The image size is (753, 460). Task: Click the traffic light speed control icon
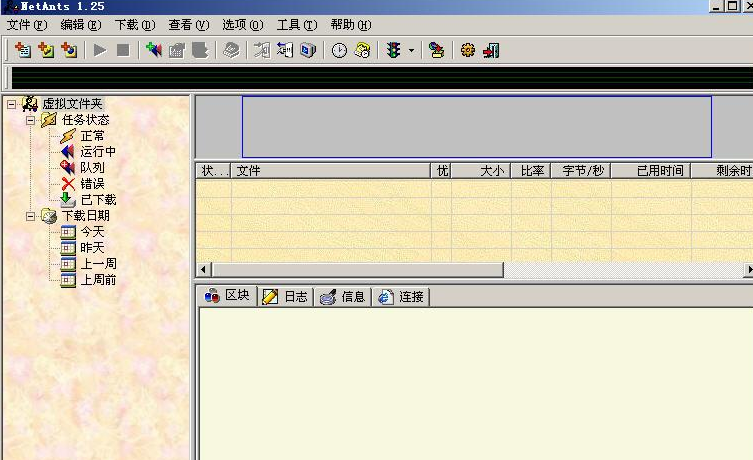(394, 50)
